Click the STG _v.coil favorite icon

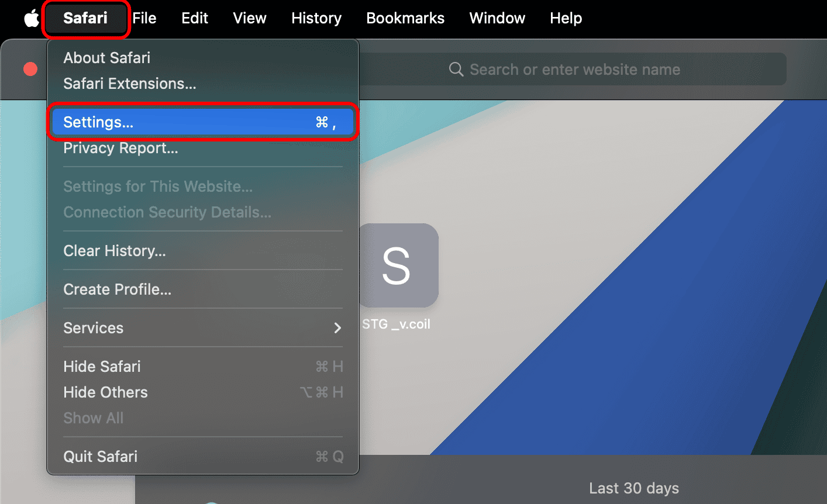(x=398, y=266)
